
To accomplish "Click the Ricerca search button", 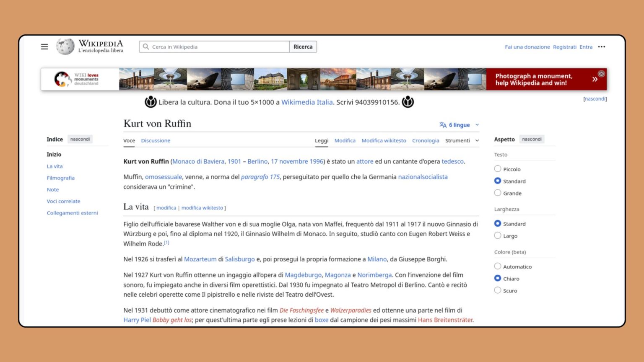I will point(303,47).
